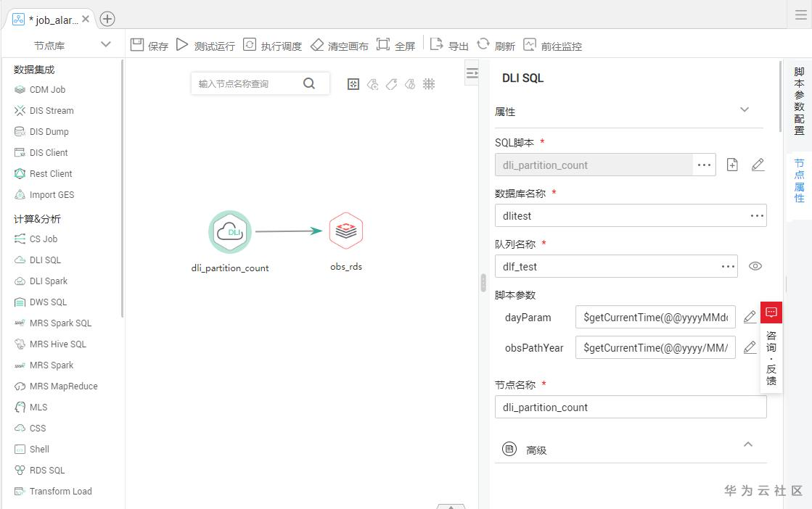
Task: Select the MRS Spark SQL node
Action: point(54,323)
